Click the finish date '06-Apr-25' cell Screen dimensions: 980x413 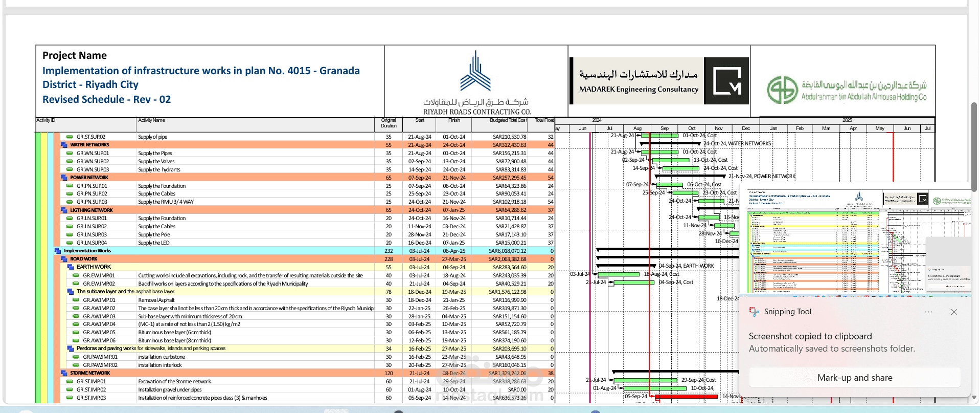point(454,251)
